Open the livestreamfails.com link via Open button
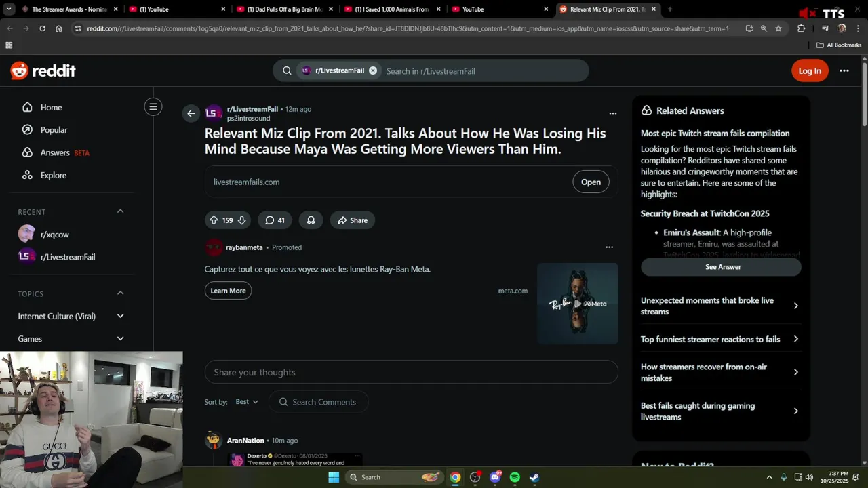The width and height of the screenshot is (868, 488). click(591, 182)
